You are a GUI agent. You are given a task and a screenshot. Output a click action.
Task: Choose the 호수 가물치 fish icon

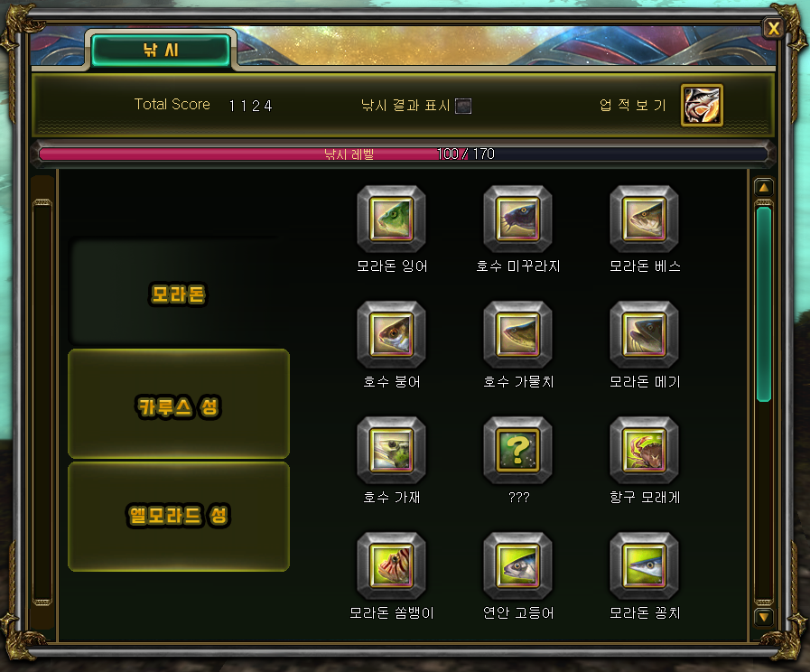point(517,335)
